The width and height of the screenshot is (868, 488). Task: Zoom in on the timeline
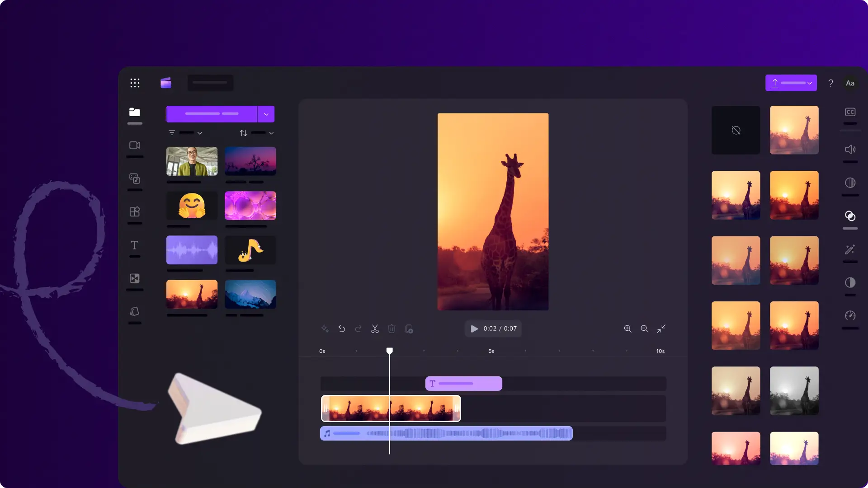click(x=627, y=328)
